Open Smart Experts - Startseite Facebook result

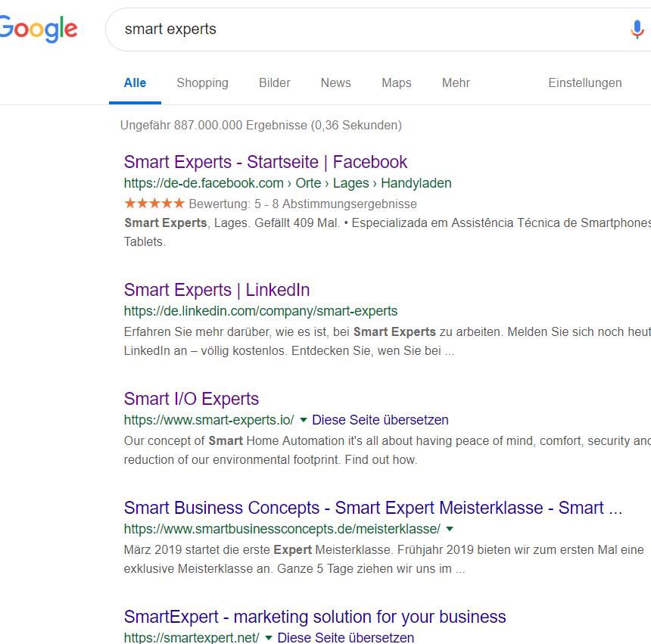[265, 162]
